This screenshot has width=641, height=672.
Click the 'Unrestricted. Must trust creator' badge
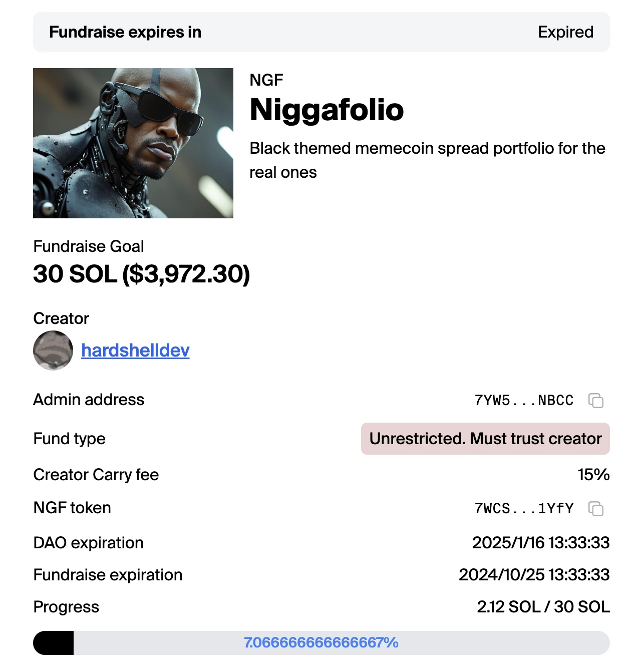[x=485, y=439]
